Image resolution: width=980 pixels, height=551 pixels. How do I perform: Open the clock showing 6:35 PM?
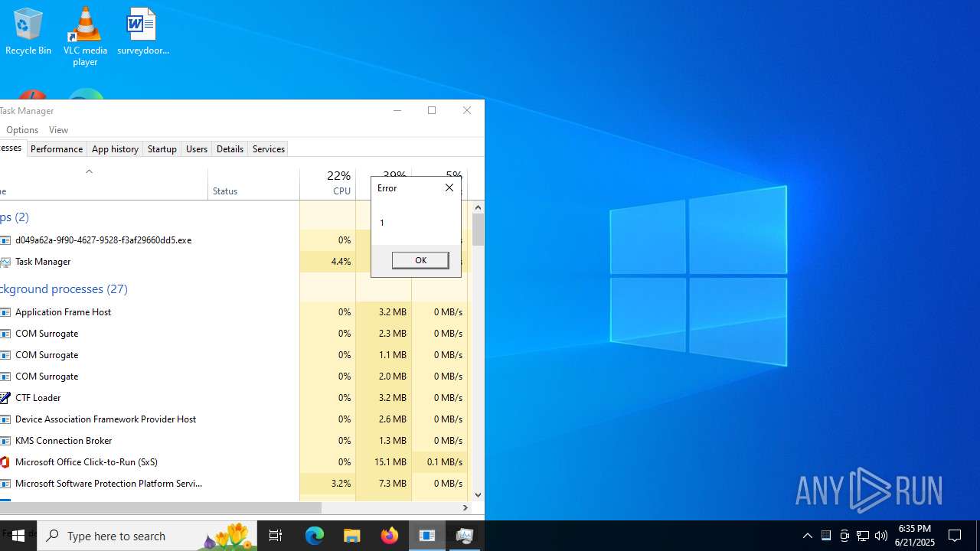click(916, 536)
